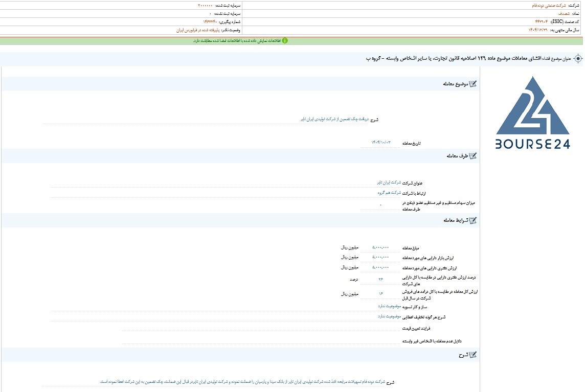
Task: Click the میلیون ریال unit in مبلغ معامله row
Action: coord(349,247)
